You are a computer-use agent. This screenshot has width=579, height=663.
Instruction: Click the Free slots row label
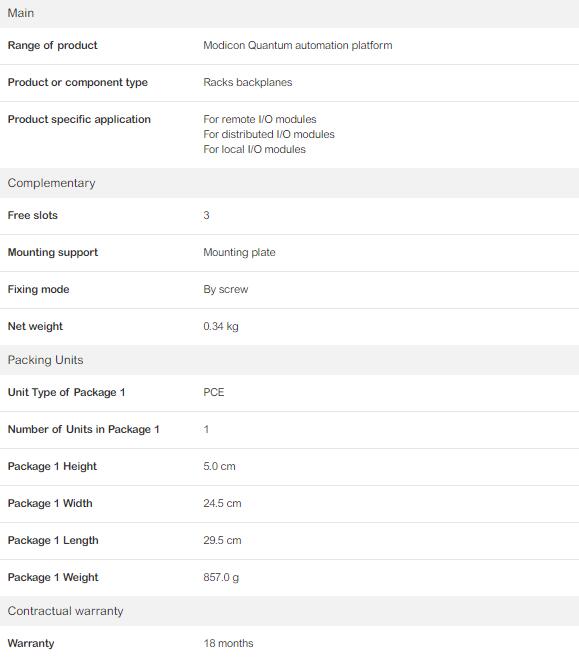point(33,215)
